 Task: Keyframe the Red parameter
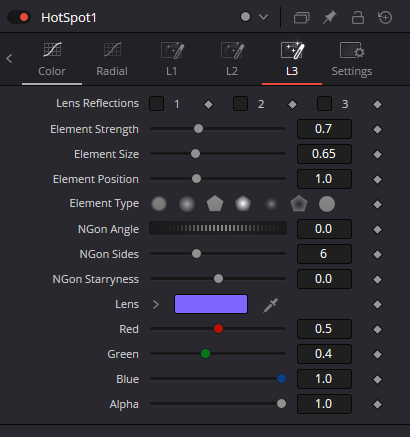(x=377, y=329)
